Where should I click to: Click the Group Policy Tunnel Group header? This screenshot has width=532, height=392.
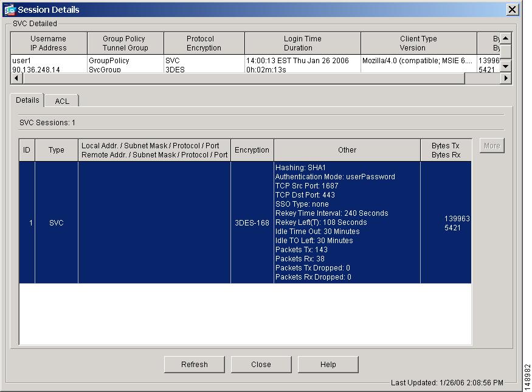click(125, 43)
